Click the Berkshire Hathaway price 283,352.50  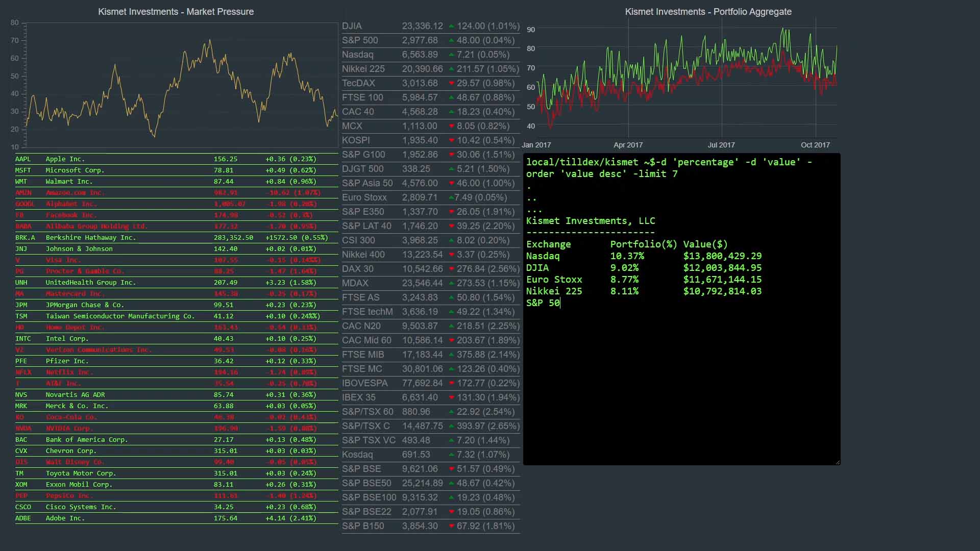coord(233,238)
